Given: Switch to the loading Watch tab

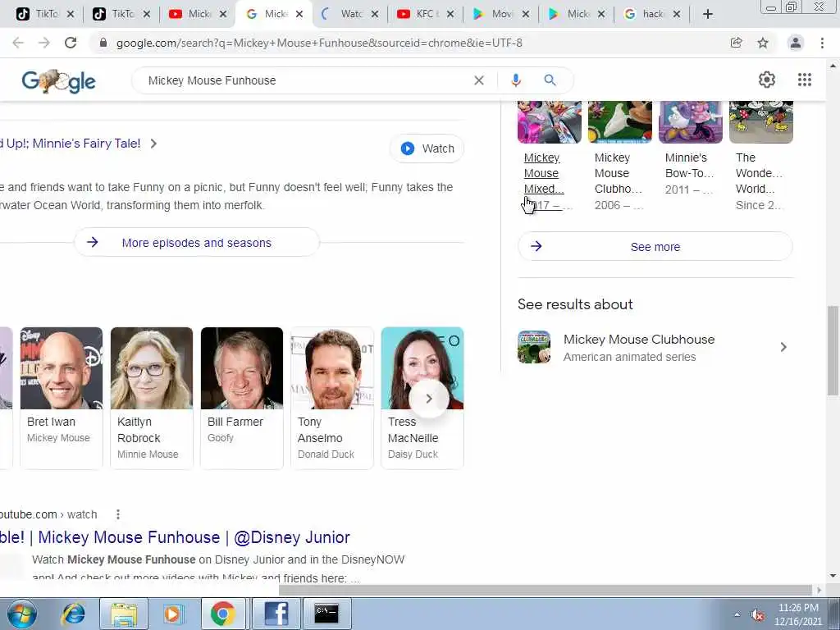Looking at the screenshot, I should pyautogui.click(x=349, y=14).
